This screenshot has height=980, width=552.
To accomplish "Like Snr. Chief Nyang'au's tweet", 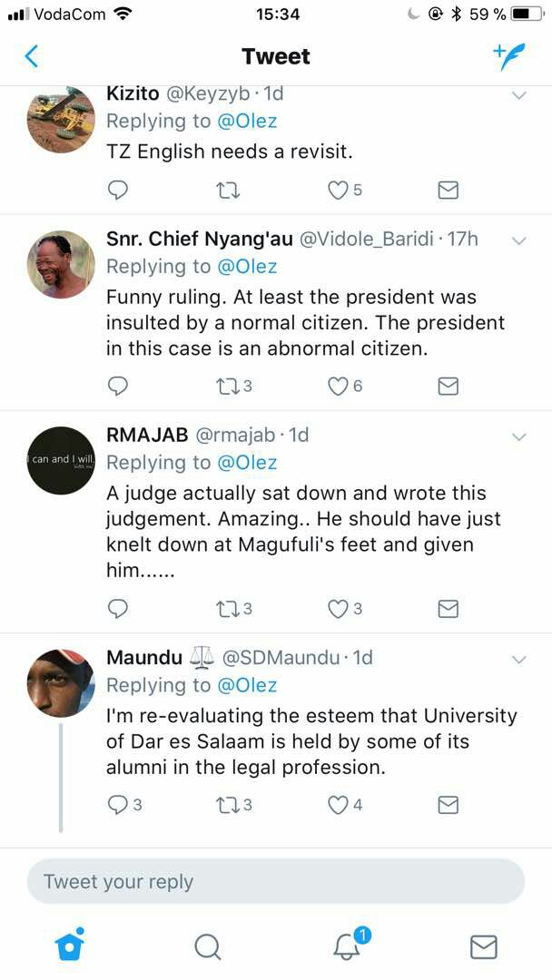I will click(338, 387).
